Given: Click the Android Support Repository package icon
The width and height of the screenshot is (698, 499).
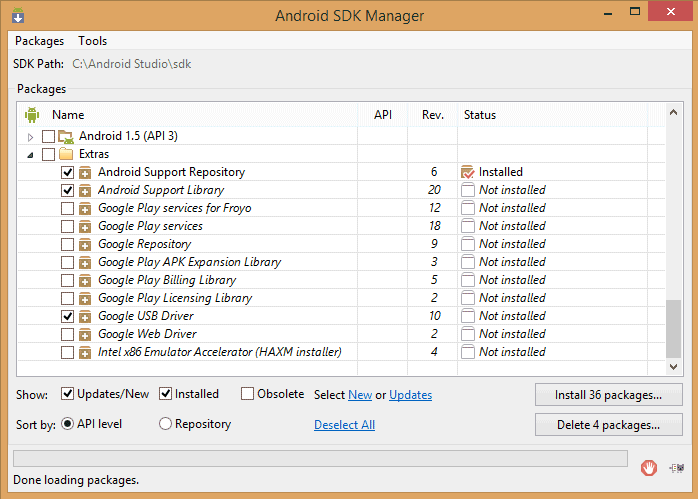Looking at the screenshot, I should click(x=85, y=172).
